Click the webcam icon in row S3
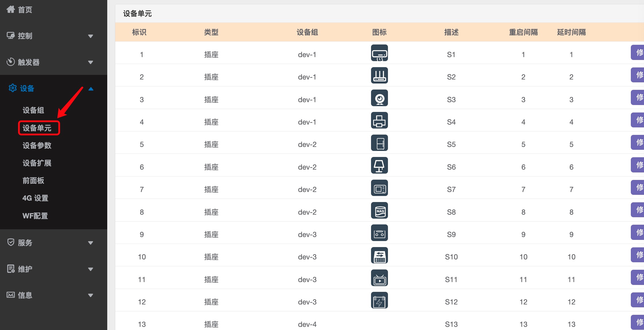 [x=379, y=98]
